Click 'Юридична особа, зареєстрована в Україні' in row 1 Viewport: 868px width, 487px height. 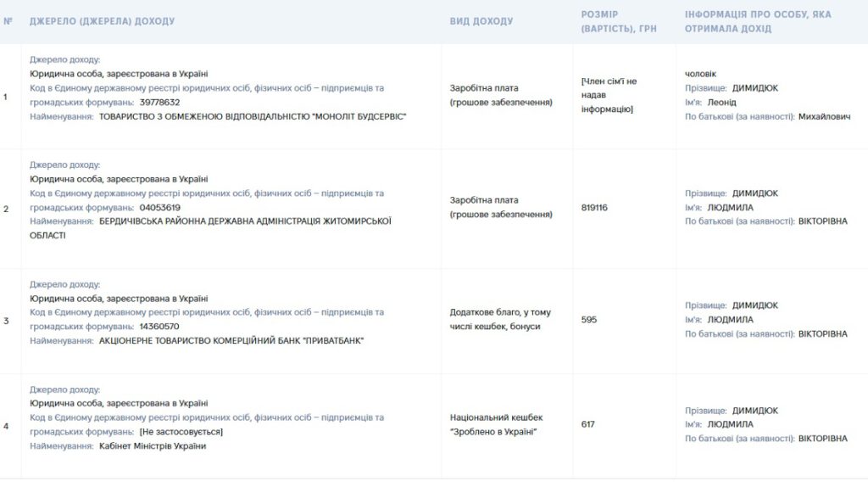click(119, 74)
